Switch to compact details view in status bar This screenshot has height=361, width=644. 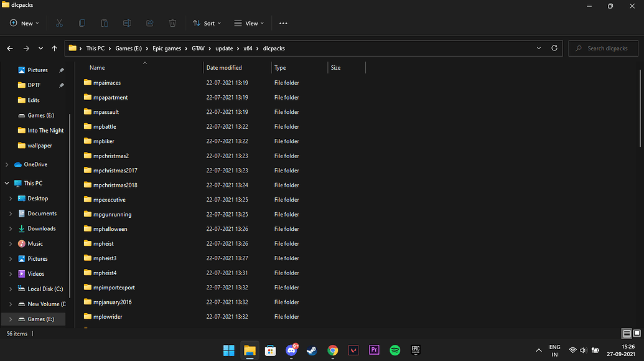point(626,334)
